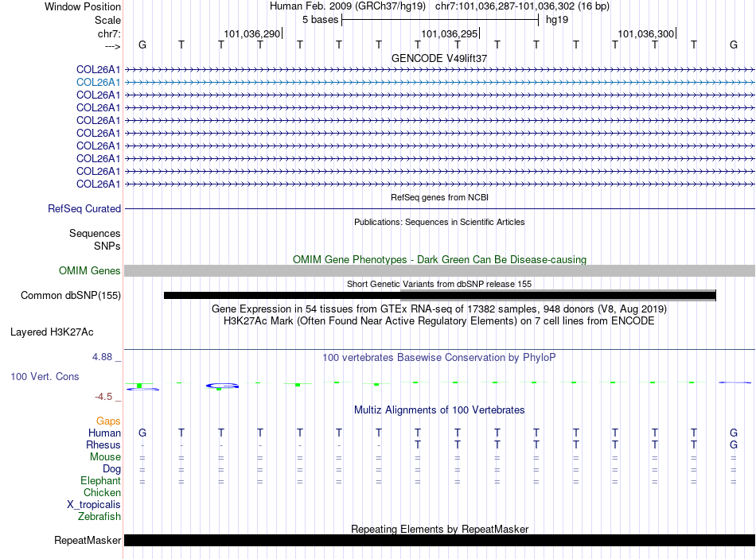Viewport: 756px width, 559px height.
Task: Select the Chicken species label
Action: [x=102, y=492]
